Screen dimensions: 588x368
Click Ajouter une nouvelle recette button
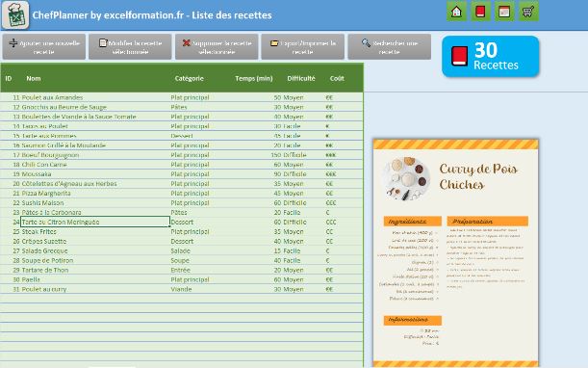pos(44,47)
